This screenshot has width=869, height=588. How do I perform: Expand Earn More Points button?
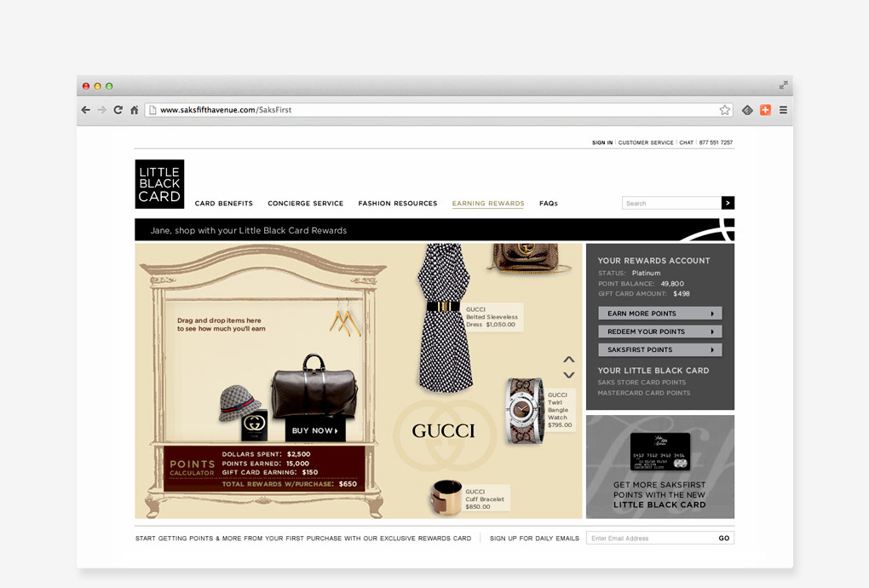click(x=660, y=313)
